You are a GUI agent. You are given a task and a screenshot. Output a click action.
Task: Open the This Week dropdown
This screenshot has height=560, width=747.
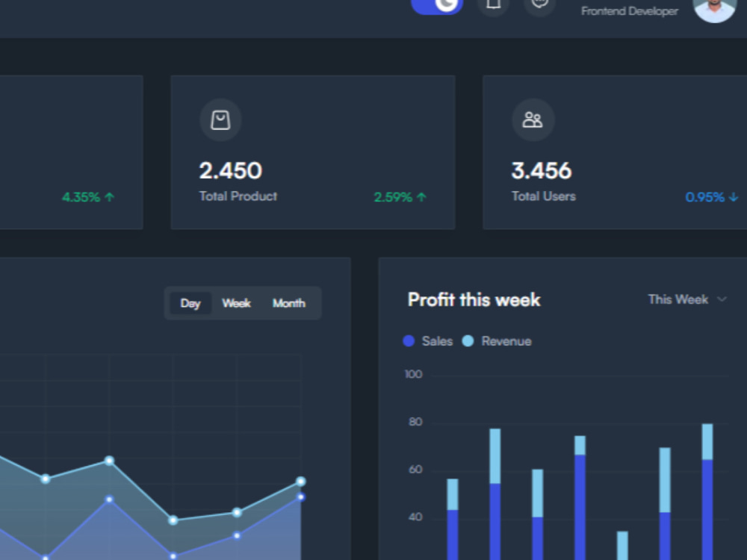(687, 299)
